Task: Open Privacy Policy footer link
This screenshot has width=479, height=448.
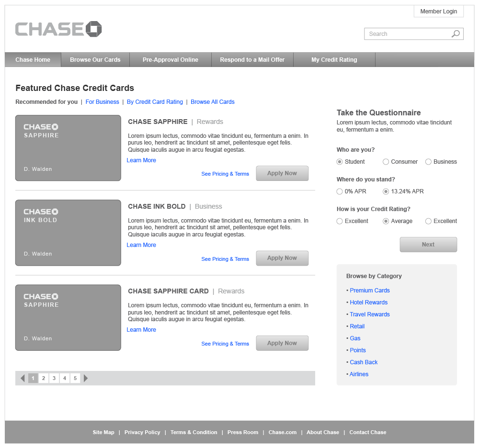Action: (x=142, y=432)
